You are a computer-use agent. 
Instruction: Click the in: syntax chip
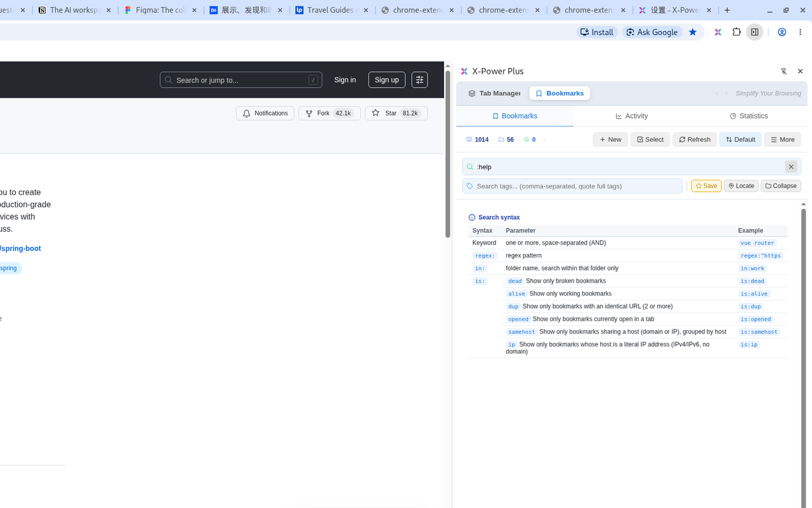pyautogui.click(x=480, y=269)
